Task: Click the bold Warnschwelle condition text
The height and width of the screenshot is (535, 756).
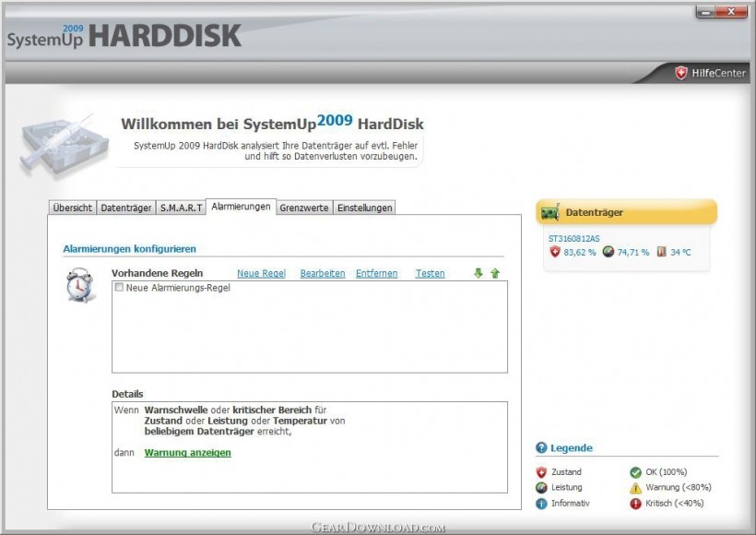Action: [x=176, y=410]
